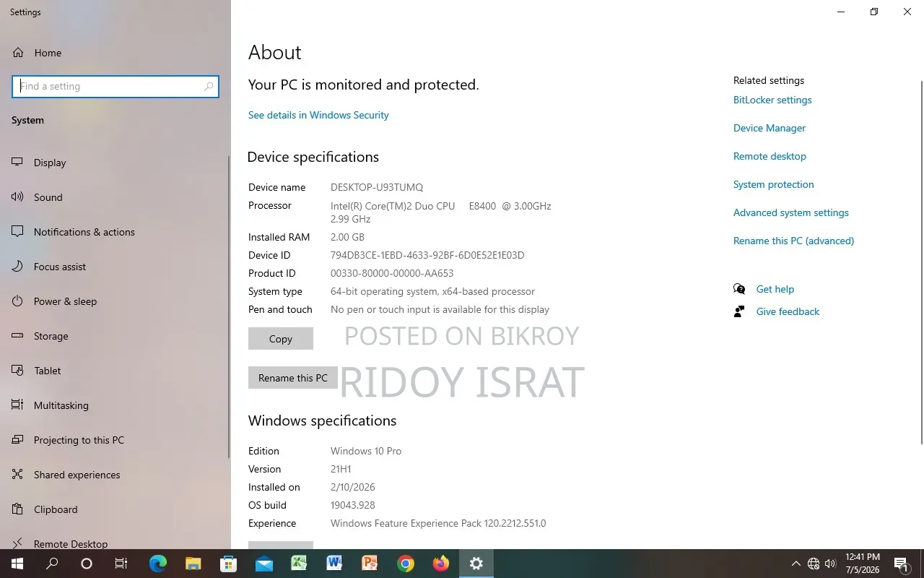
Task: Launch Google Chrome from taskbar
Action: 405,564
